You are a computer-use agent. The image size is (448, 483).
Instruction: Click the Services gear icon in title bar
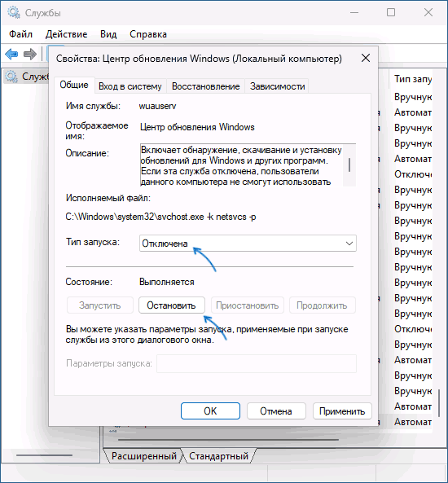pos(14,13)
